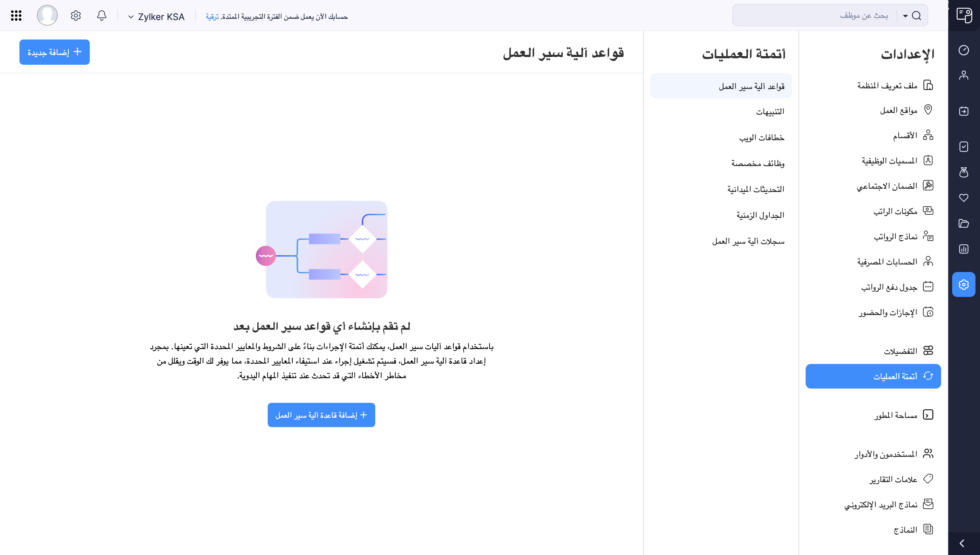Click the settings gear icon in top bar
Screen dimensions: 980x555
point(75,15)
